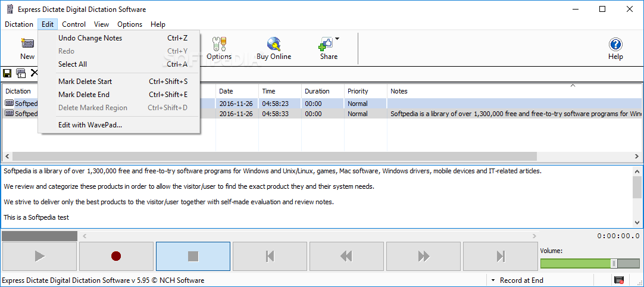Close the open Edit menu

pos(48,24)
